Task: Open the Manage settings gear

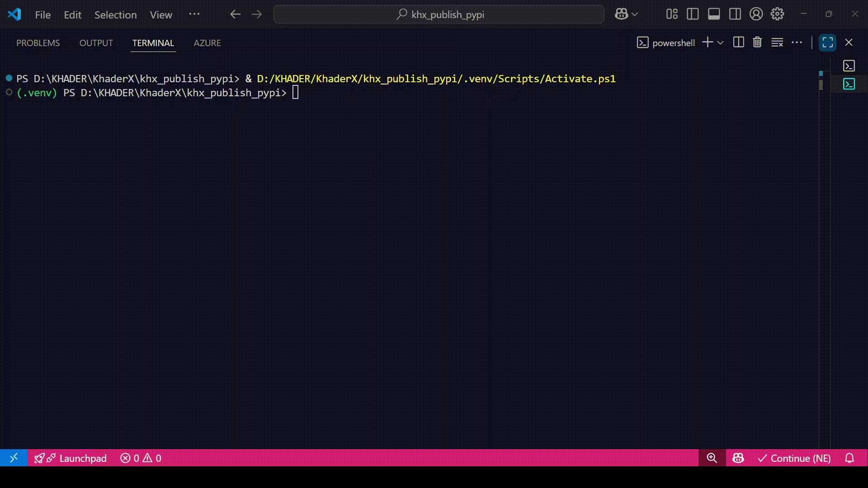Action: [778, 14]
